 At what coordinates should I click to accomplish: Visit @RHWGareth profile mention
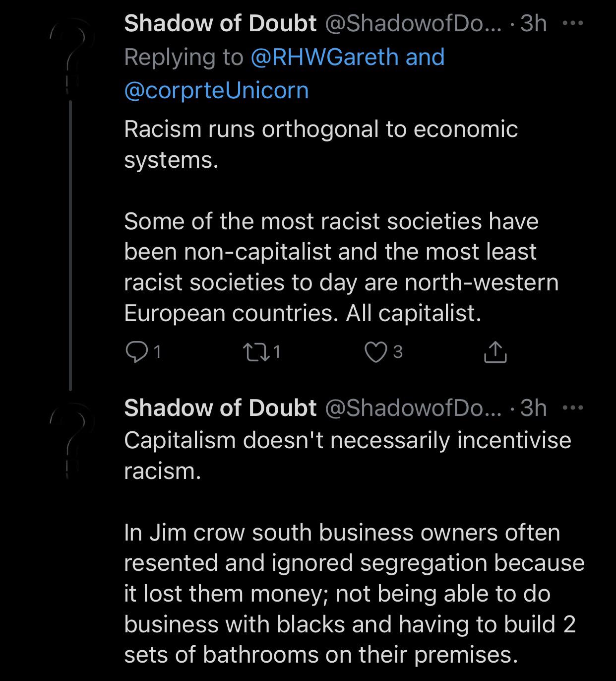pyautogui.click(x=325, y=57)
